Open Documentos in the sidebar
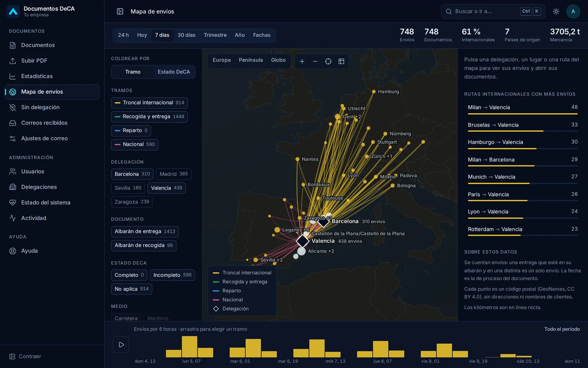Viewport: 588px width, 368px height. (52, 45)
